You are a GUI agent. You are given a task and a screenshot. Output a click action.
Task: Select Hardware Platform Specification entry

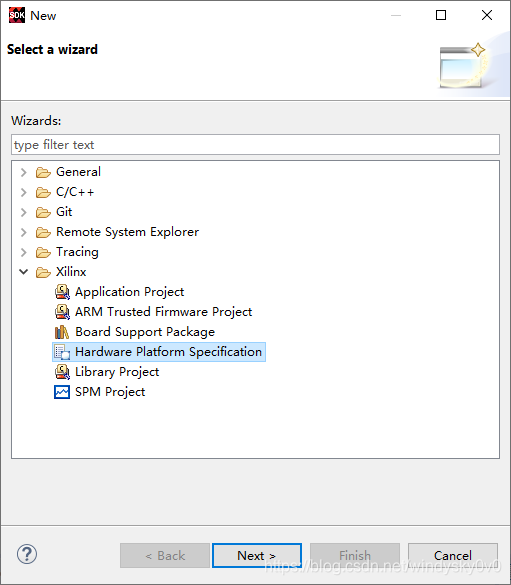point(168,352)
